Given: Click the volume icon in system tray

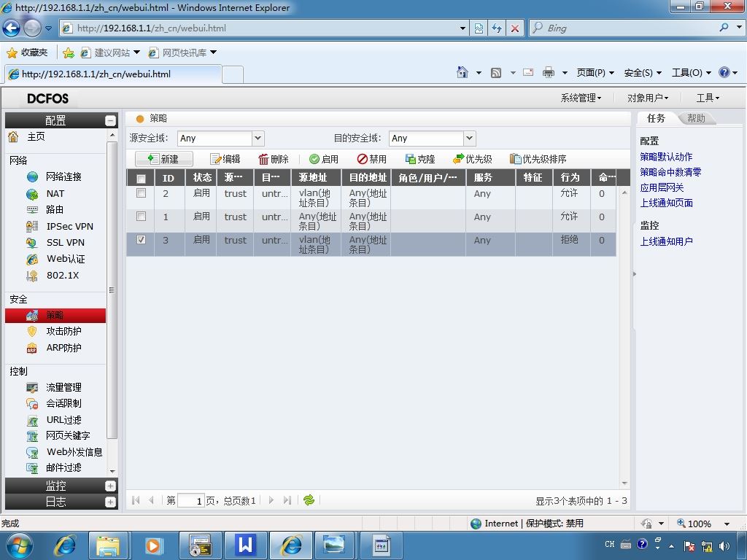Looking at the screenshot, I should [725, 545].
